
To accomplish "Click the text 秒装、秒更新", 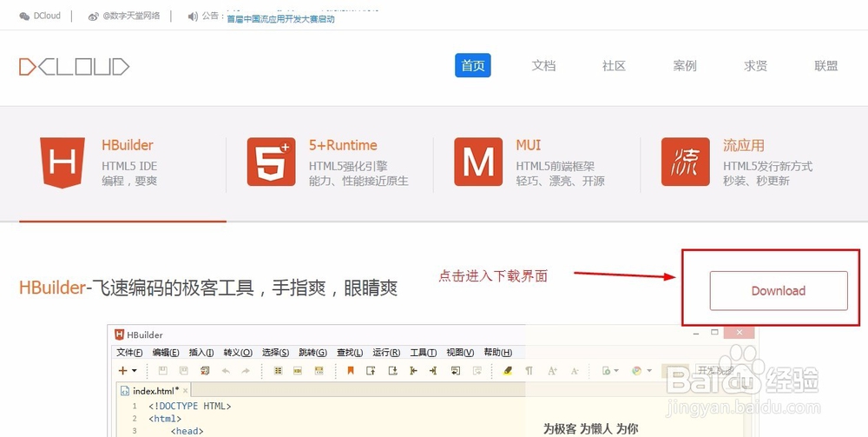I will tap(756, 181).
